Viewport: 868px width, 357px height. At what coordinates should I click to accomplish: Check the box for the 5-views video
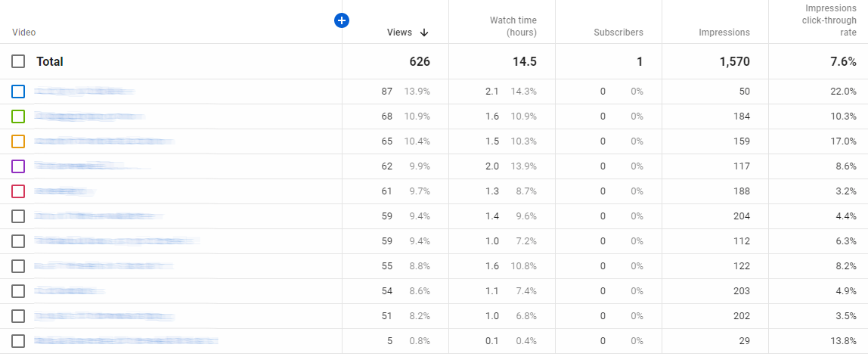point(18,341)
